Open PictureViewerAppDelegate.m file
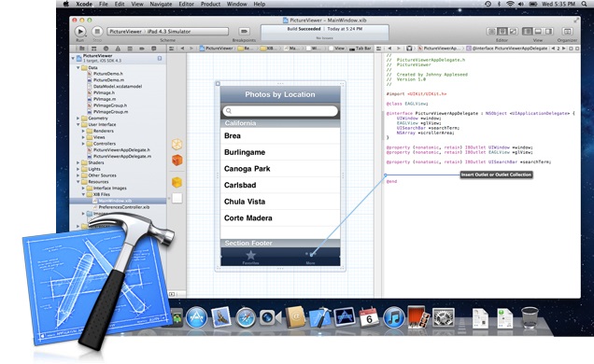 (122, 156)
